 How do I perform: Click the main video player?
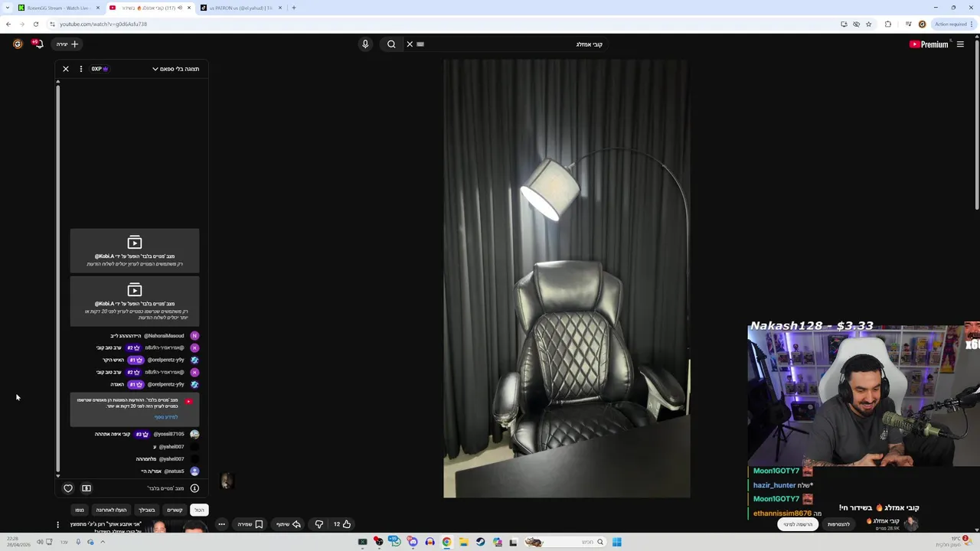[567, 279]
